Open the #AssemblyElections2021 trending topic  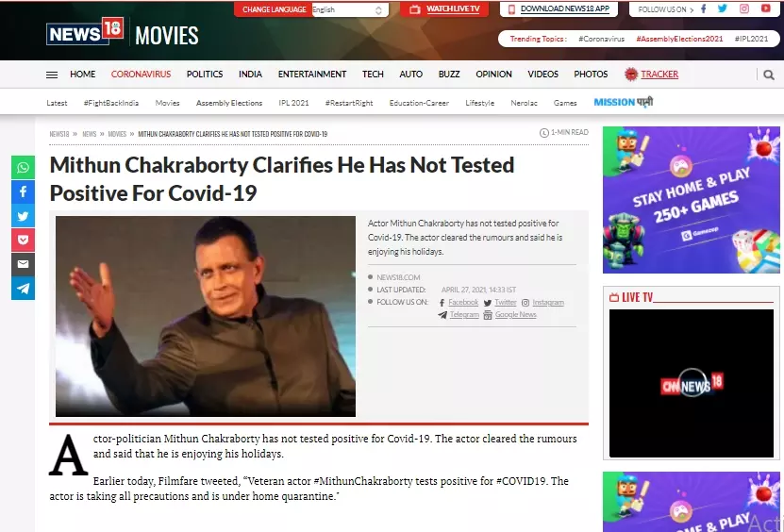coord(679,39)
